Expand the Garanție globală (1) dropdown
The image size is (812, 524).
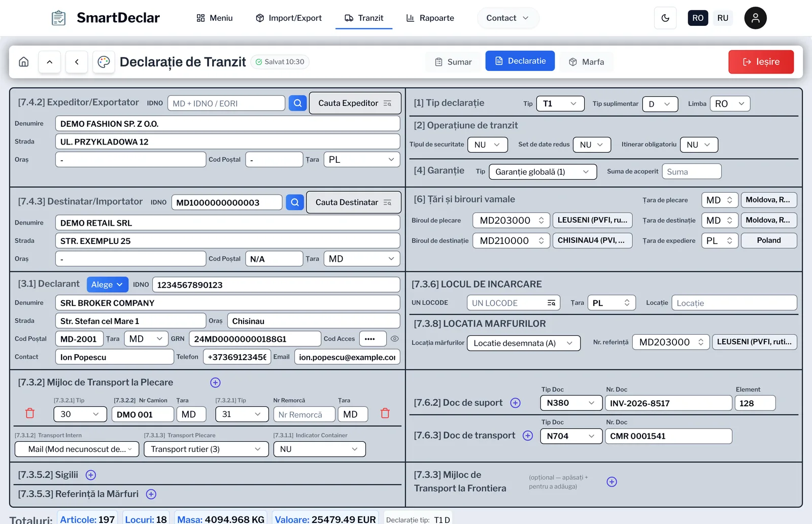[x=543, y=171]
